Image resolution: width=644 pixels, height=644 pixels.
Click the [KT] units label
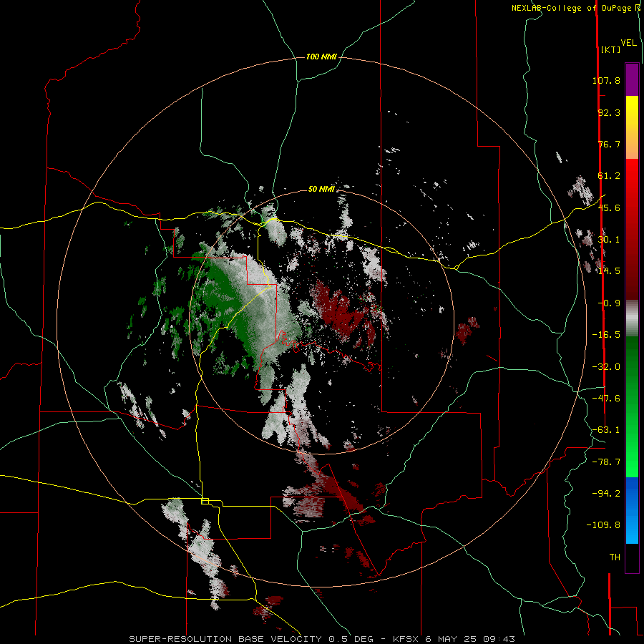tap(611, 49)
